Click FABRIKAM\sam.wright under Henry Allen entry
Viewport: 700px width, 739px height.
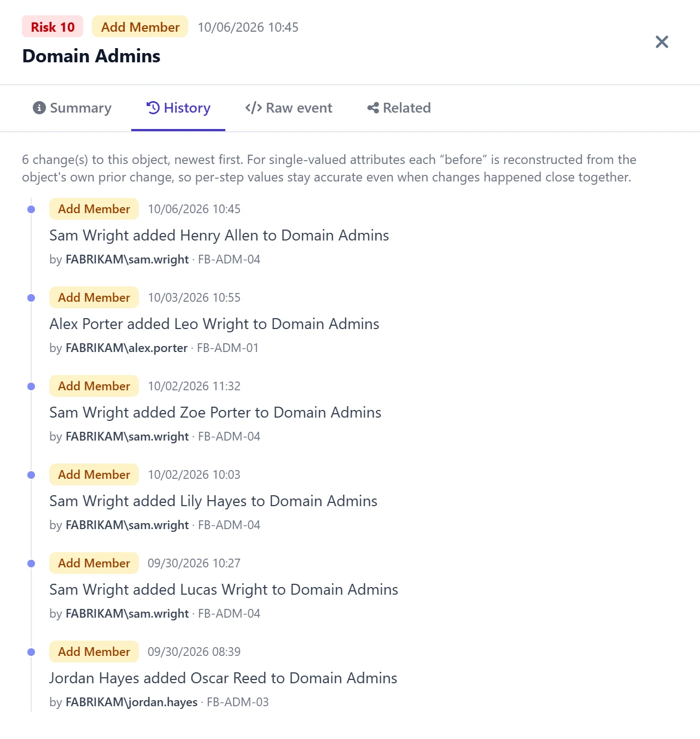tap(127, 260)
